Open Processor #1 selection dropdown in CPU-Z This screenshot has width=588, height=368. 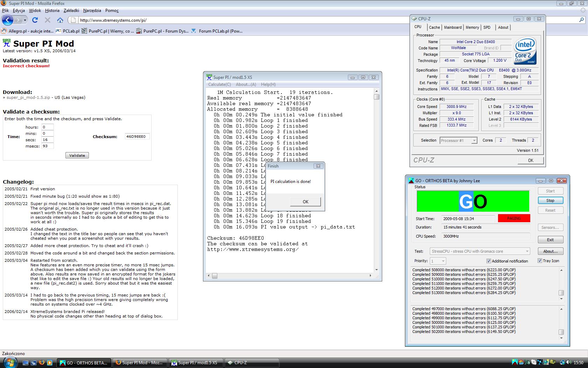[458, 140]
